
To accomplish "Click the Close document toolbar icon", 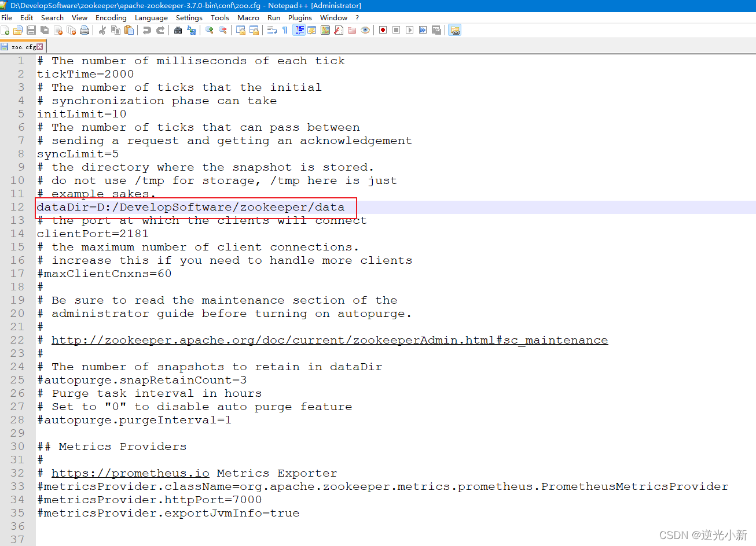I will (x=58, y=30).
